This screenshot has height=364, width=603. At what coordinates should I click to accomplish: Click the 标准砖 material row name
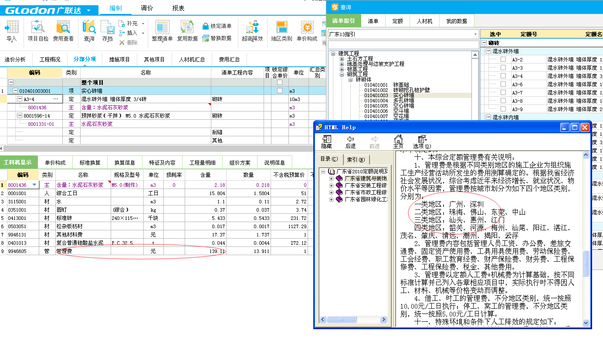(x=64, y=218)
